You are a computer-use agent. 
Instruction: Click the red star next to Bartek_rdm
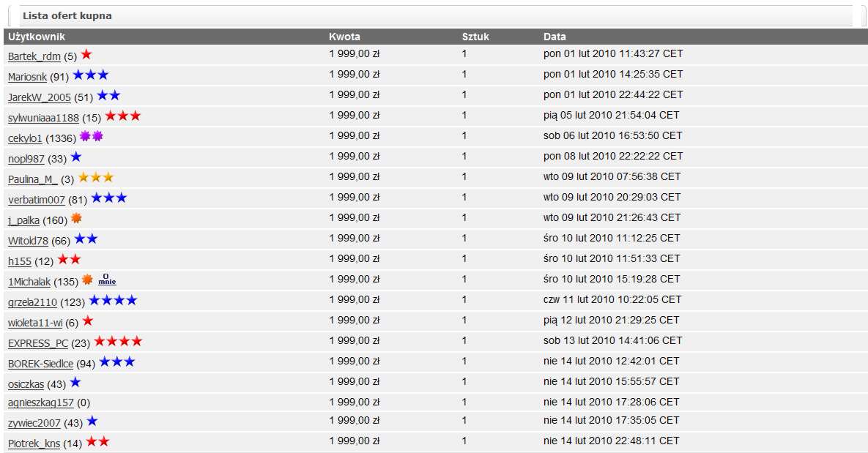coord(86,55)
